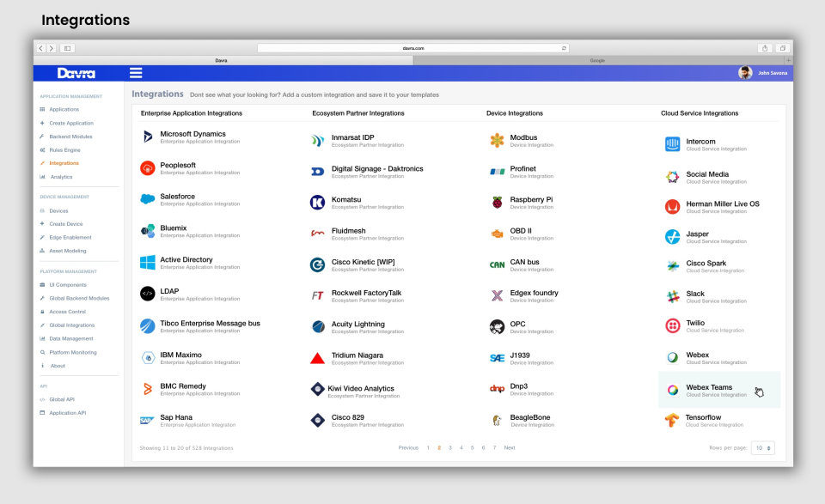Switch to the Google browser tab
The height and width of the screenshot is (504, 825).
pyautogui.click(x=597, y=60)
